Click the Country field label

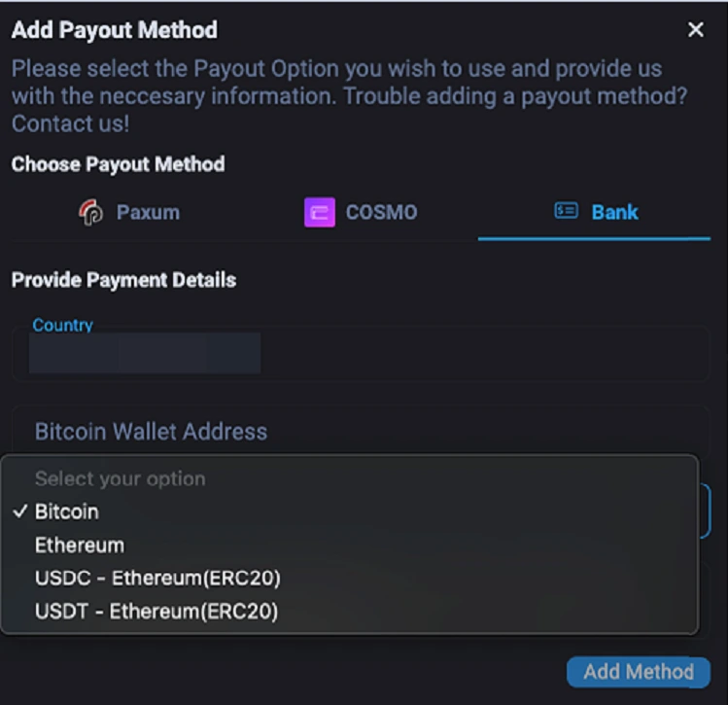(x=62, y=325)
